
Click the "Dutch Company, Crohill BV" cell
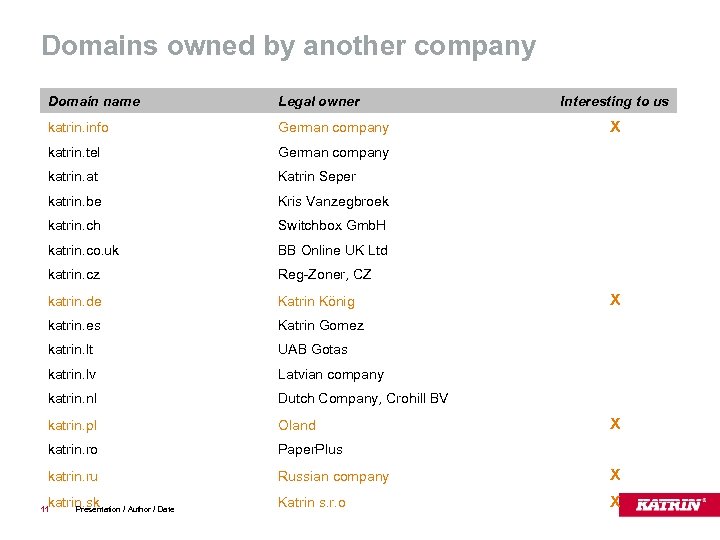(362, 398)
